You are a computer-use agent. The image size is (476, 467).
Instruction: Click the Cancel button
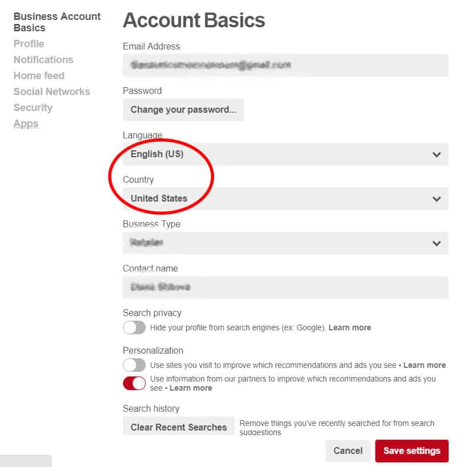click(x=348, y=450)
